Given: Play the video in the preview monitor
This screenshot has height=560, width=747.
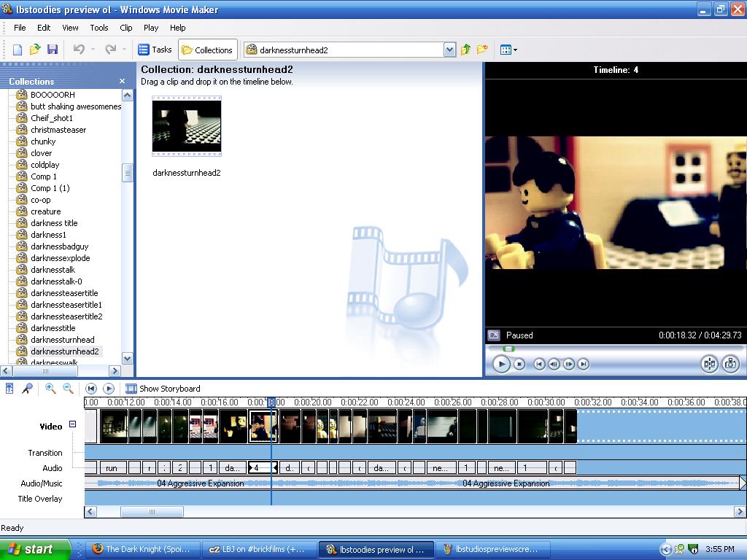Looking at the screenshot, I should [x=502, y=364].
